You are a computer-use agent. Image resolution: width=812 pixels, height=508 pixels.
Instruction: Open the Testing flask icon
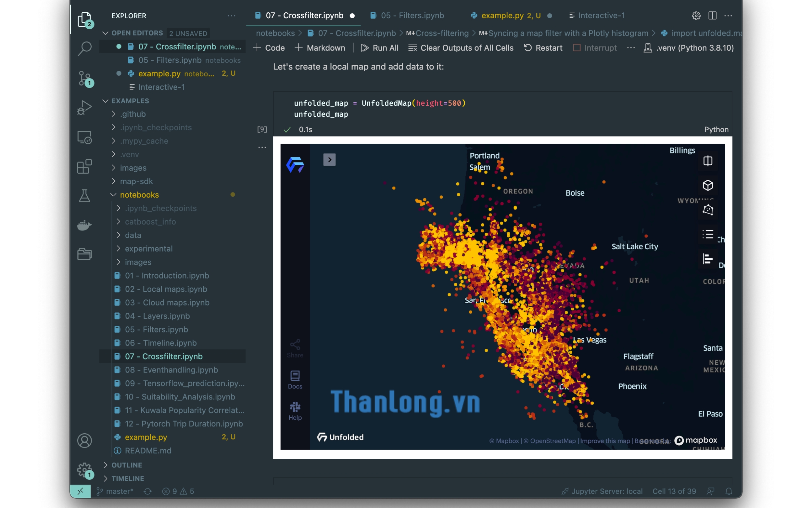(84, 196)
